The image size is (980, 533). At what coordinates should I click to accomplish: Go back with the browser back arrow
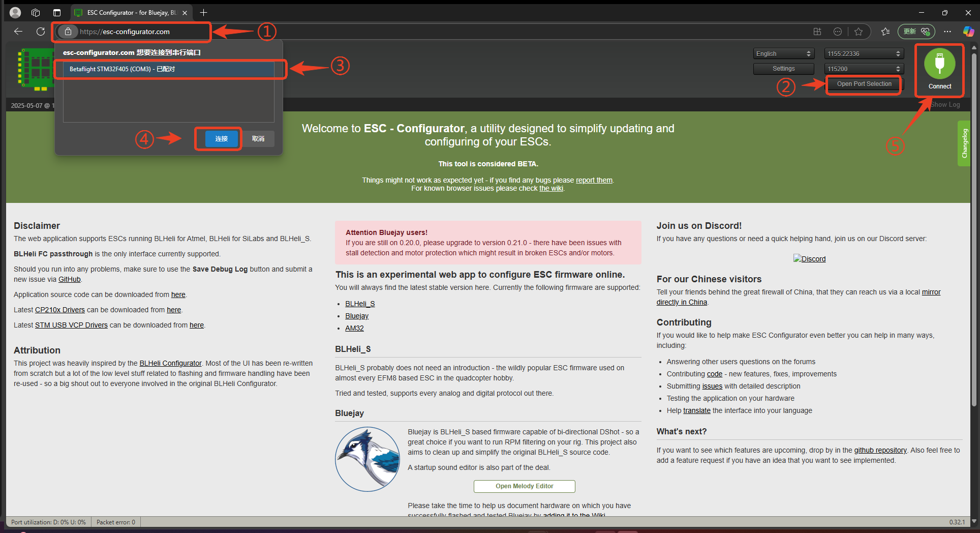tap(18, 32)
